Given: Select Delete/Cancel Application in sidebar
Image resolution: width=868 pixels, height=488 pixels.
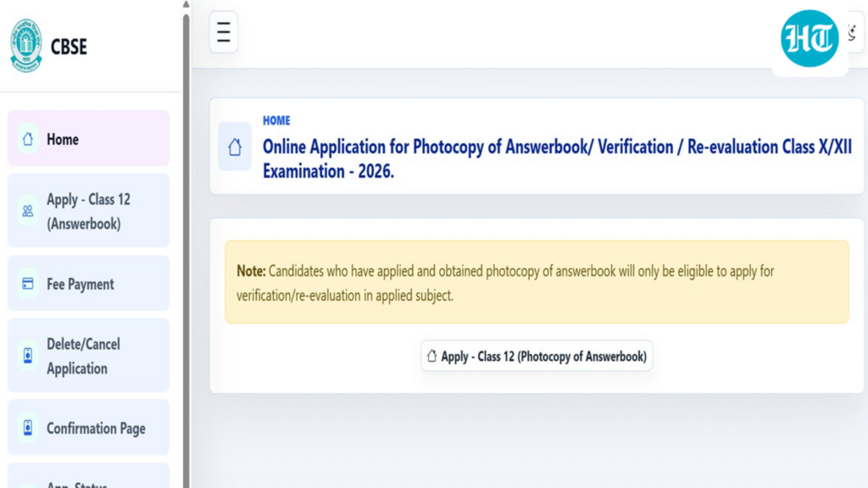Looking at the screenshot, I should point(88,355).
